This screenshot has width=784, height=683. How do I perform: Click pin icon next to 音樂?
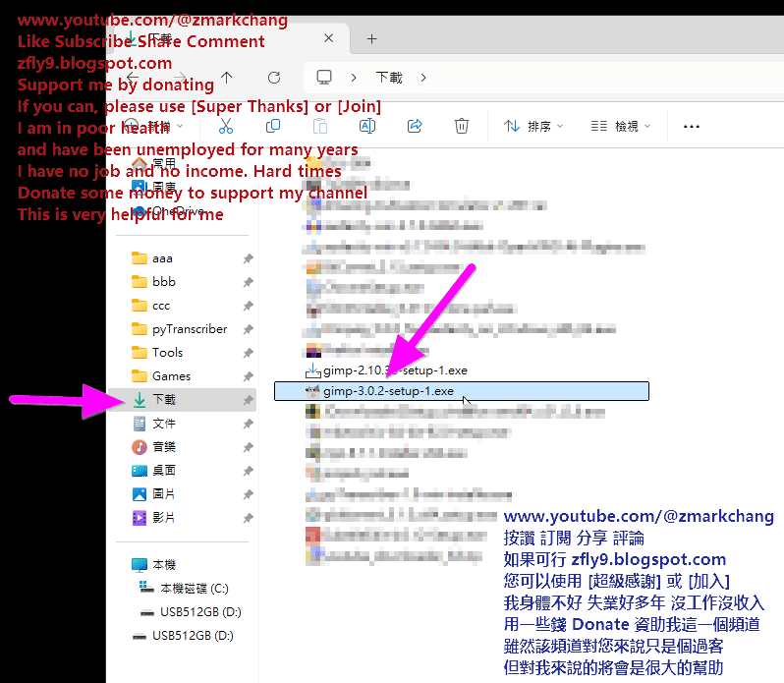point(248,447)
